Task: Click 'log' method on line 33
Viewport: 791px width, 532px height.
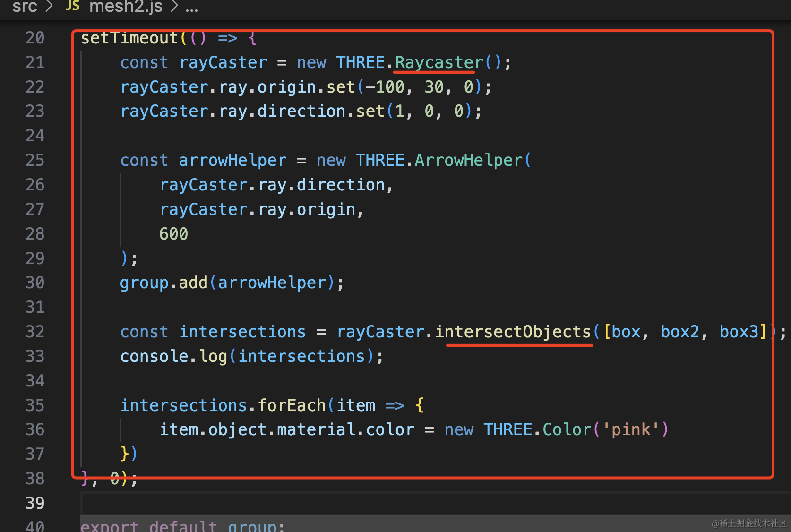Action: (214, 356)
